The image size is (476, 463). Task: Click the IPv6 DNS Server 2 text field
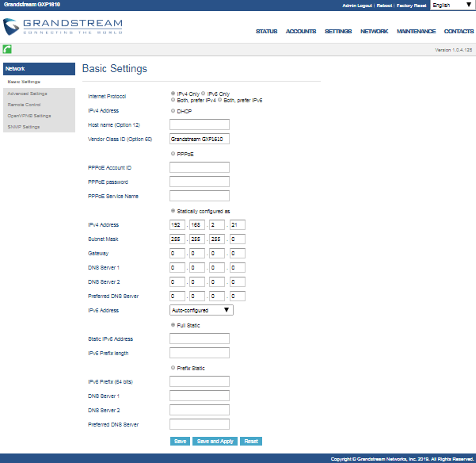[x=200, y=410]
